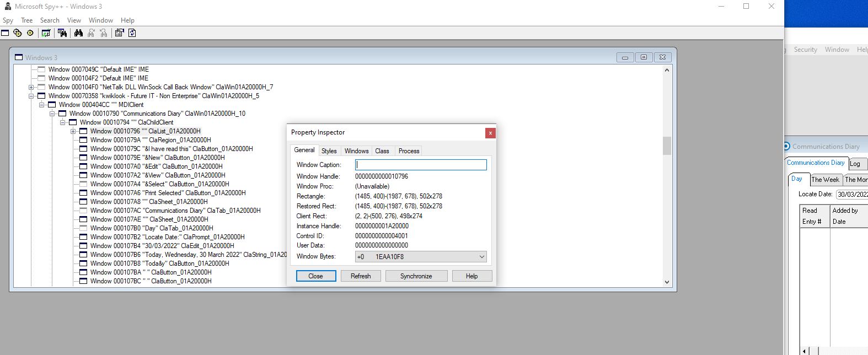Click the Windows view toolbar icon

tap(5, 33)
